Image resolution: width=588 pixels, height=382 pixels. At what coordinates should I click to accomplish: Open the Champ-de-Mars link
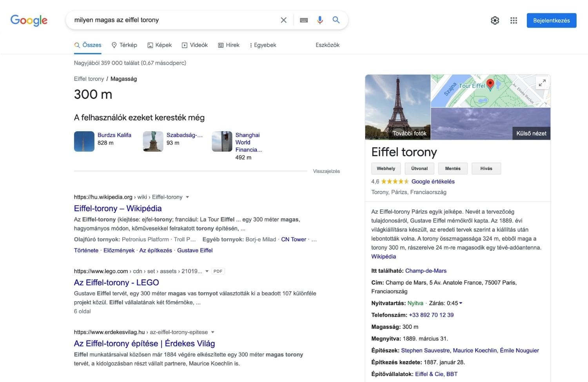pos(426,271)
